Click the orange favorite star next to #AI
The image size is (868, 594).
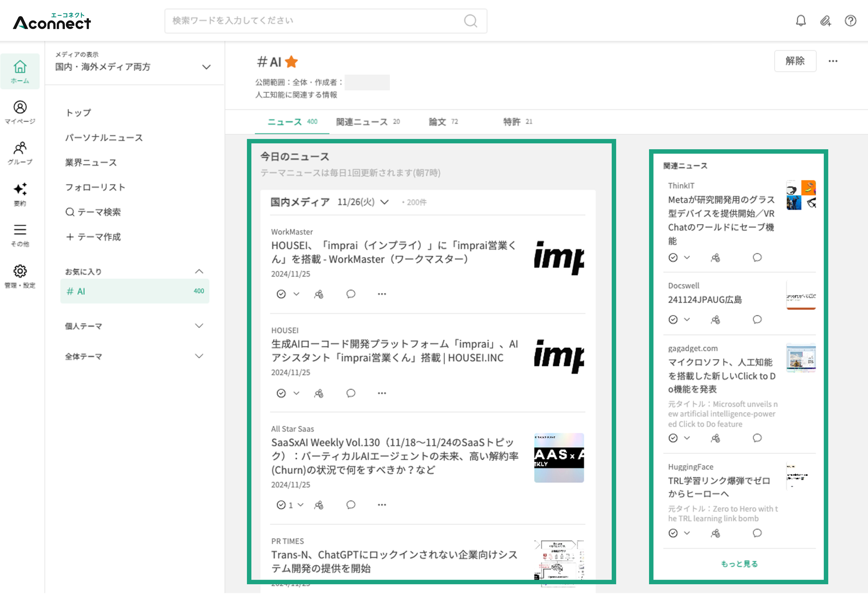291,62
